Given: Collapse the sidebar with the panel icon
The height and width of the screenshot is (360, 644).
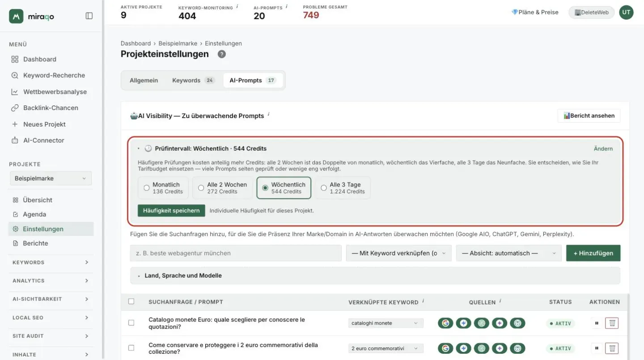Looking at the screenshot, I should tap(89, 16).
